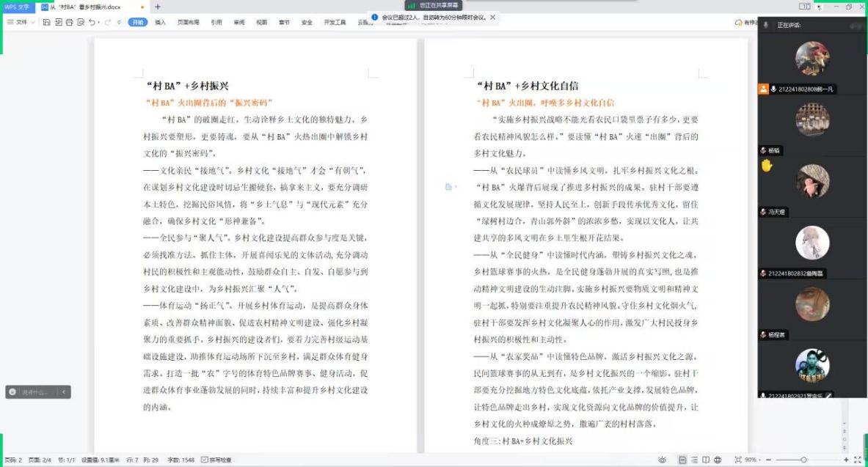The height and width of the screenshot is (467, 868).
Task: Click the print preview icon
Action: click(x=81, y=22)
